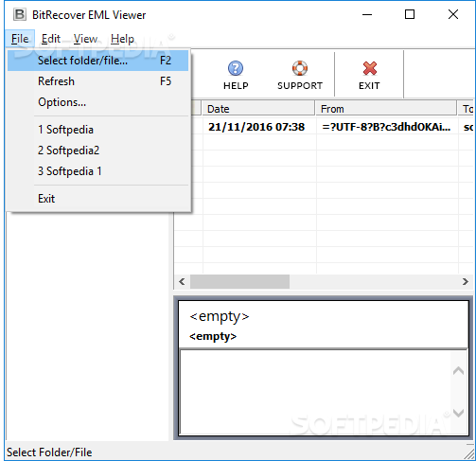The image size is (476, 461).
Task: Choose Refresh from the File menu
Action: point(97,81)
